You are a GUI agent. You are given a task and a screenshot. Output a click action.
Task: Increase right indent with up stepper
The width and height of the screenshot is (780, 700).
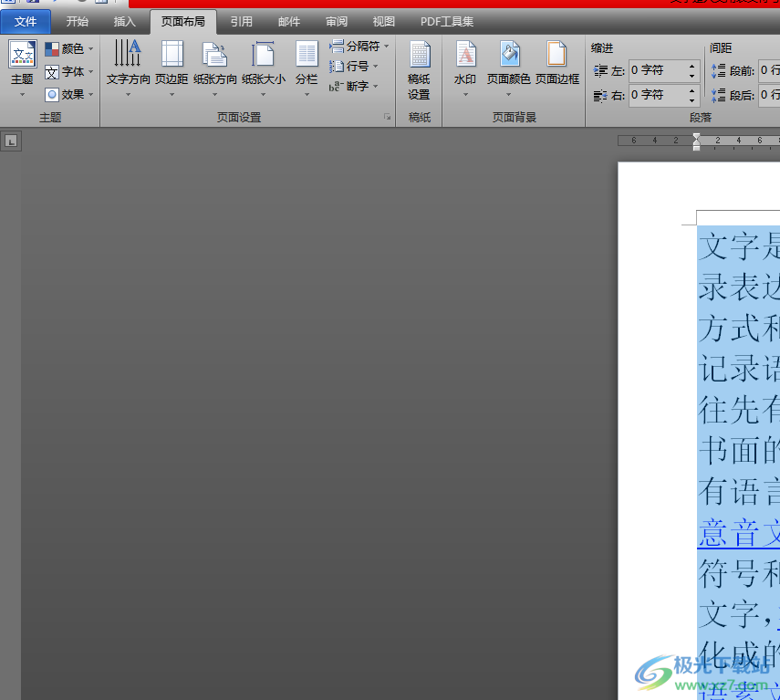click(692, 89)
